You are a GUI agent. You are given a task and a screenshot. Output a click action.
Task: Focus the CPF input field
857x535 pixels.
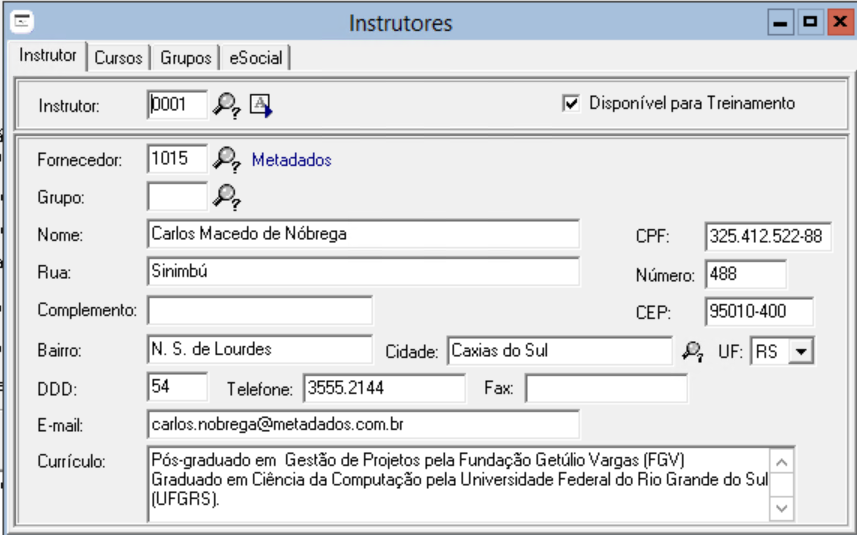[767, 237]
